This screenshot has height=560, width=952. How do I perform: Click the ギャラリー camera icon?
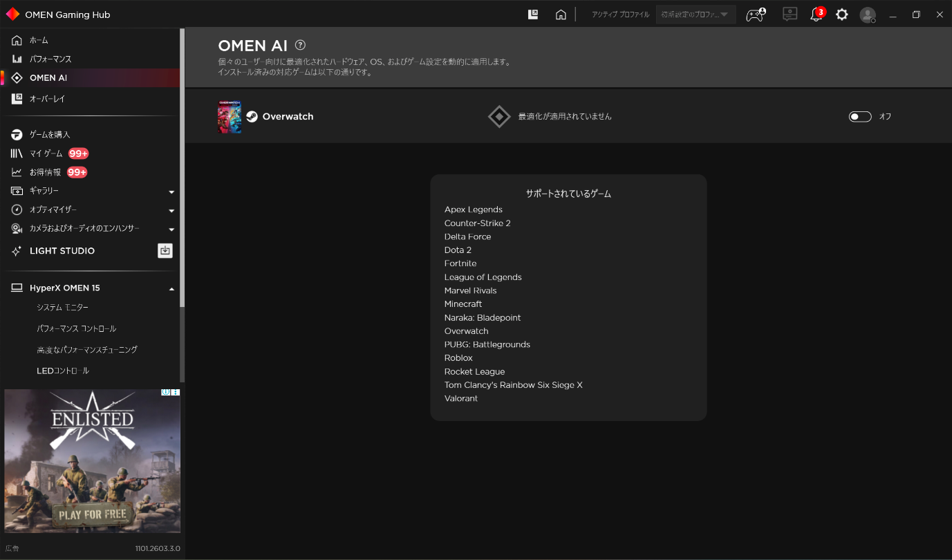pyautogui.click(x=17, y=191)
